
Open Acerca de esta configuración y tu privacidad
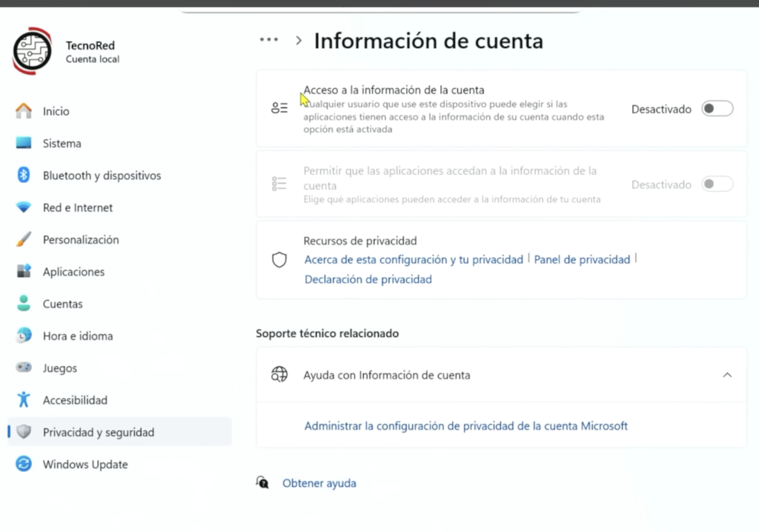pos(414,259)
